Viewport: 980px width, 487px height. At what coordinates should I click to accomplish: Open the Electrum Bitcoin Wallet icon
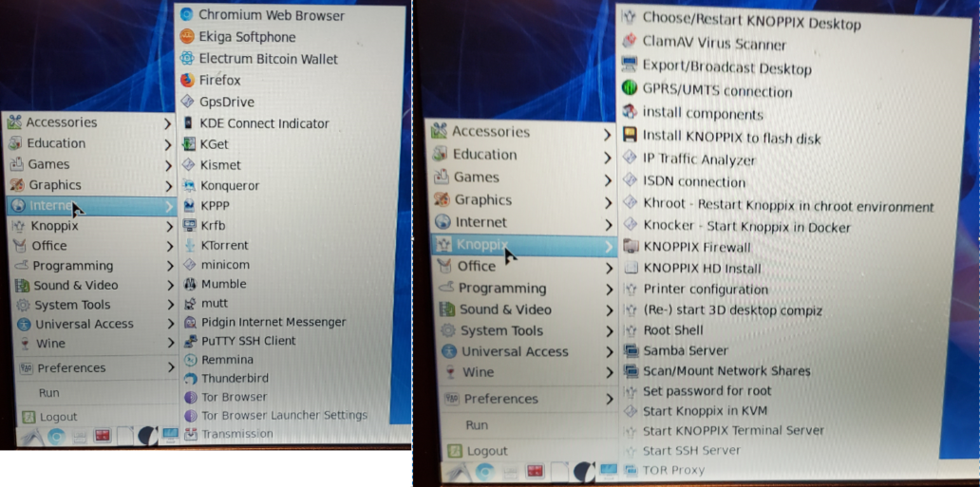pos(186,59)
